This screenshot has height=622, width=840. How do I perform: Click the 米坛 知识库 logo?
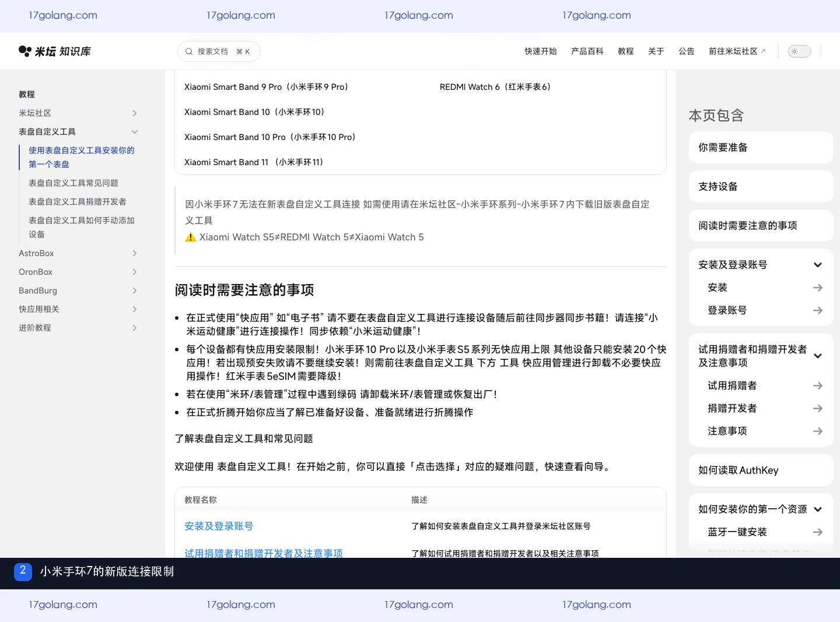click(55, 51)
